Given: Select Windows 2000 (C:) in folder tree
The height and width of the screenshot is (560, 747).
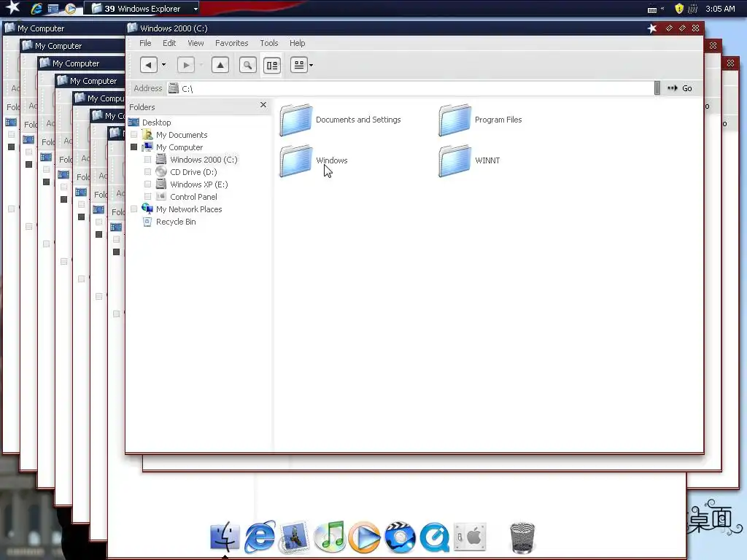Looking at the screenshot, I should [x=204, y=160].
